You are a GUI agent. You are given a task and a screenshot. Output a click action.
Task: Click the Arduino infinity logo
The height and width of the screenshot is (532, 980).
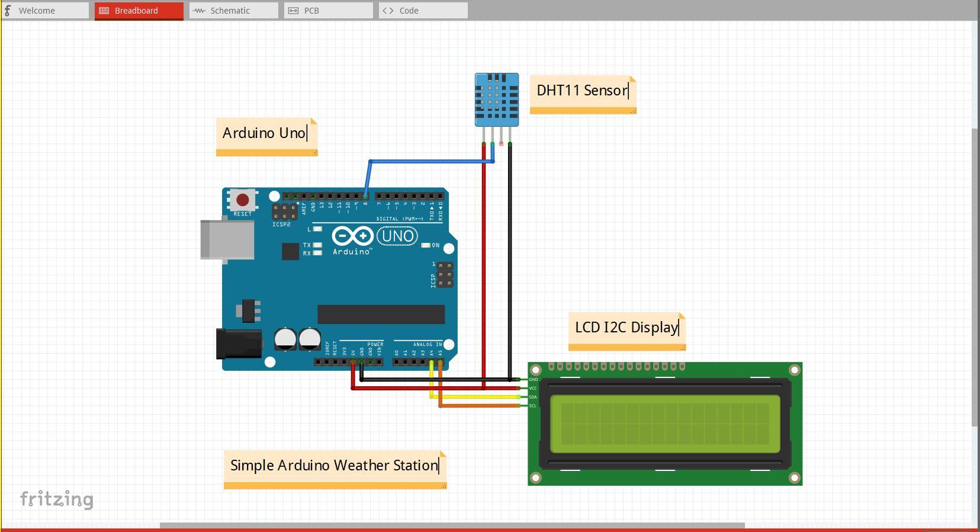click(352, 236)
